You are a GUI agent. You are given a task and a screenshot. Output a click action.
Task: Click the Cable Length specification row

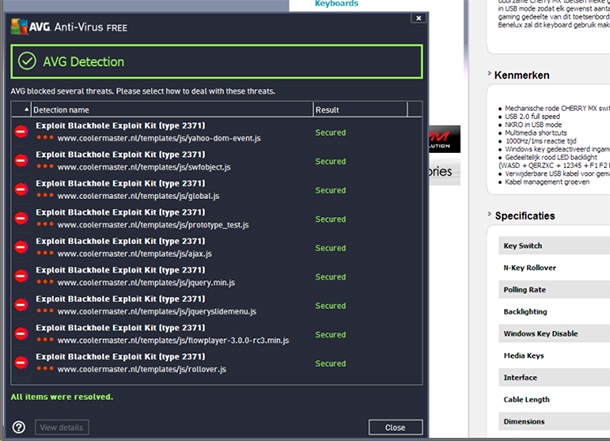(554, 399)
